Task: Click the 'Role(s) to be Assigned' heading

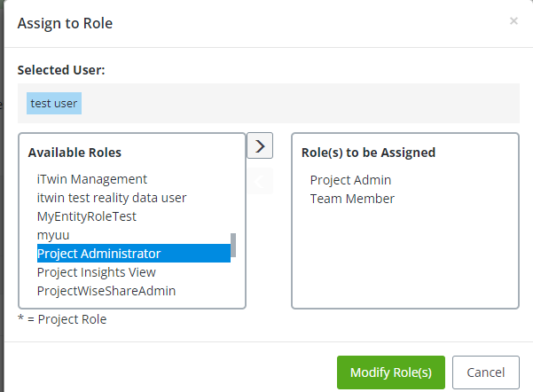Action: tap(368, 153)
